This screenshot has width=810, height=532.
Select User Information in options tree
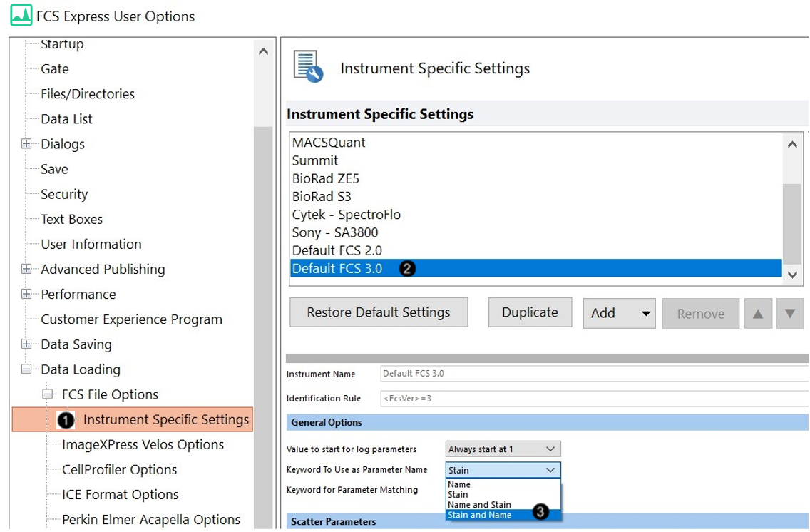point(91,244)
